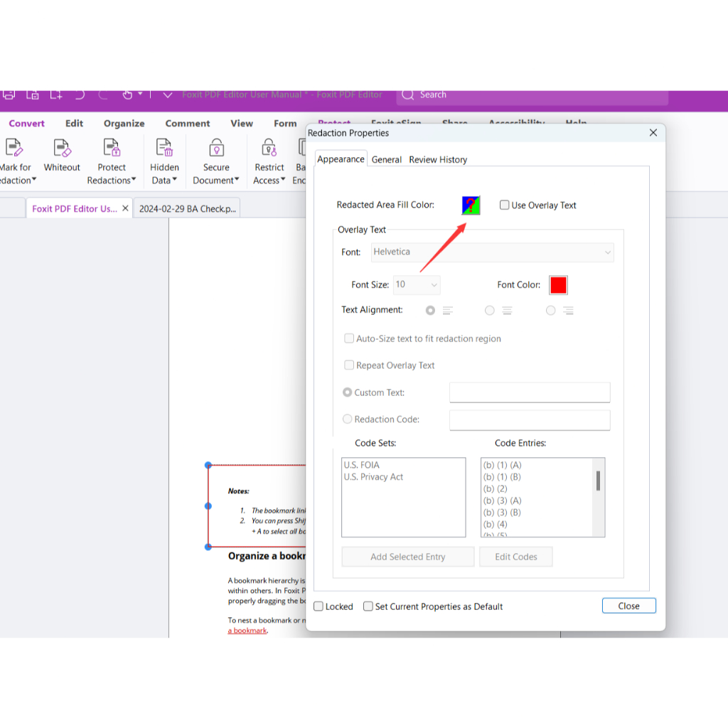The height and width of the screenshot is (728, 728).
Task: Open the Review History tab
Action: coord(438,160)
